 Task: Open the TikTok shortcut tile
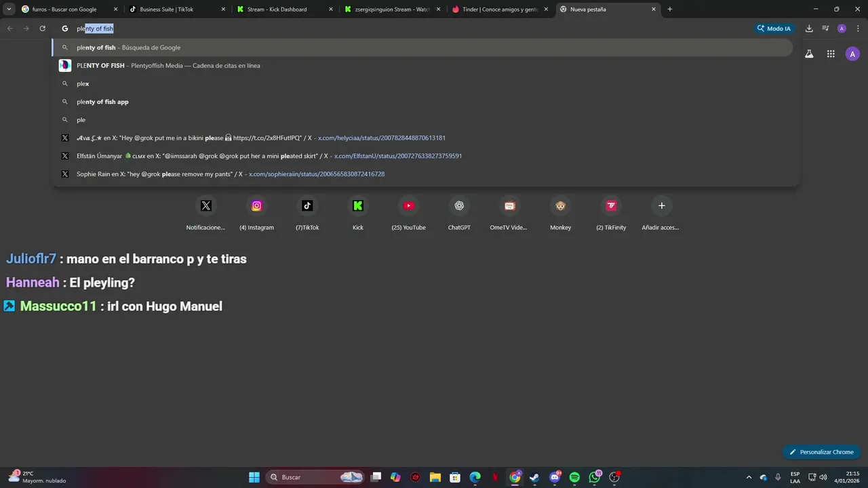(x=307, y=214)
